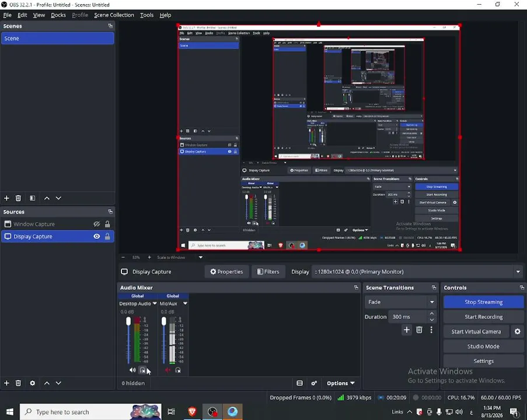Pop out the Scene Transitions dock
The image size is (527, 420).
pyautogui.click(x=434, y=288)
